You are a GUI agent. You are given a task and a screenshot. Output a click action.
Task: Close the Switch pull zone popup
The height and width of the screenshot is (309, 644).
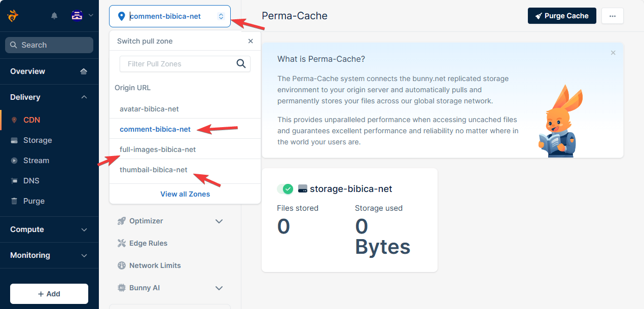251,41
